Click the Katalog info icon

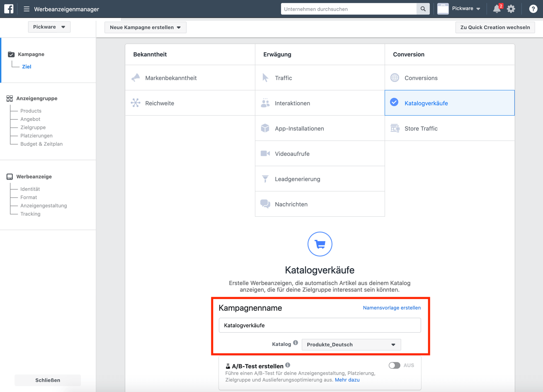pos(296,343)
